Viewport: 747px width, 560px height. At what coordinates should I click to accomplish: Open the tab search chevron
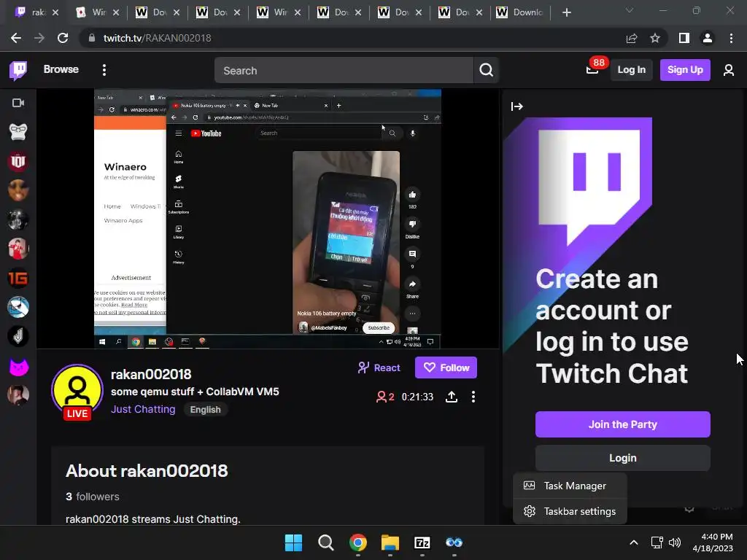click(x=630, y=10)
